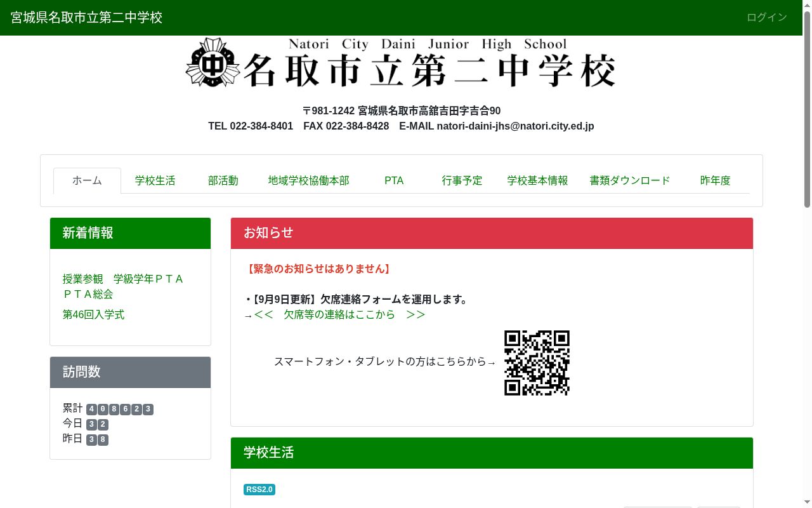812x508 pixels.
Task: Open the 学校生活 tab
Action: [x=155, y=180]
